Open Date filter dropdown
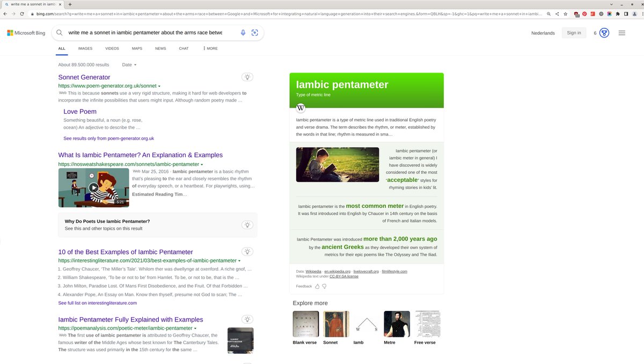The width and height of the screenshot is (644, 364). tap(129, 64)
